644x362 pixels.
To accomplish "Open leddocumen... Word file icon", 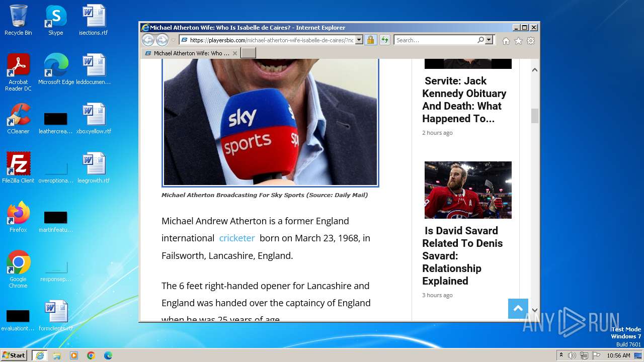I will click(94, 69).
